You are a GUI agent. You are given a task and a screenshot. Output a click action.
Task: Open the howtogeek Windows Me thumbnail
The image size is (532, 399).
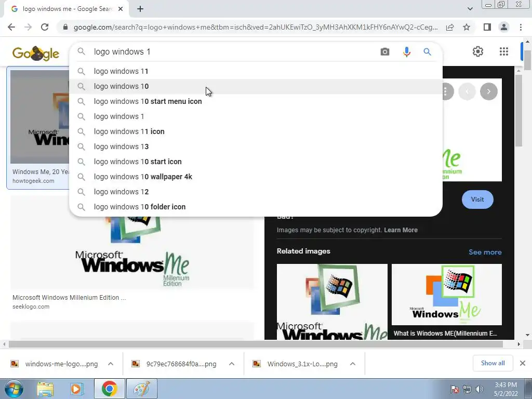point(39,116)
